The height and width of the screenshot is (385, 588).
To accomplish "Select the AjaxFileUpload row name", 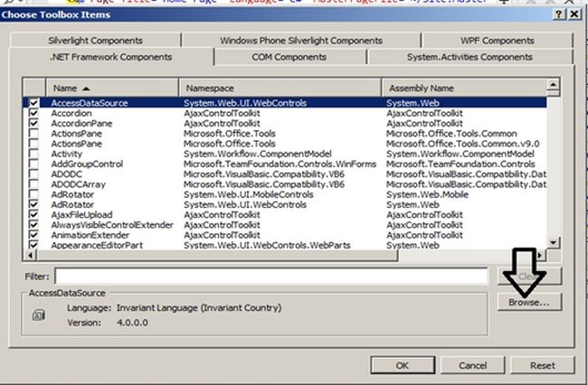I will [x=81, y=214].
